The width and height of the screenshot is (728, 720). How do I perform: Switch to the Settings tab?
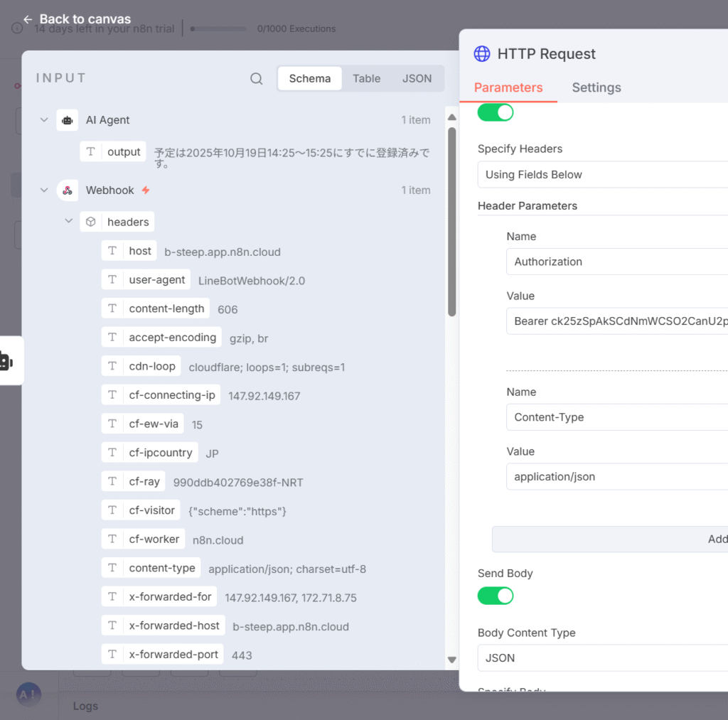click(596, 87)
